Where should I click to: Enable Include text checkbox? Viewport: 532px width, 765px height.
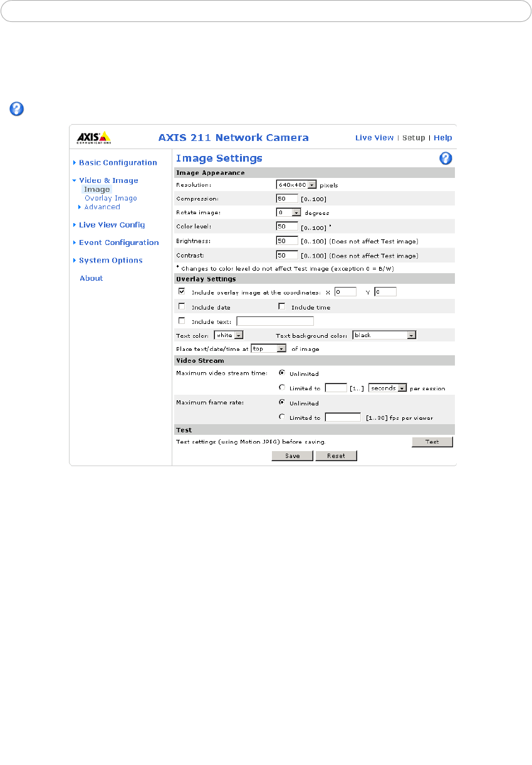[x=182, y=321]
